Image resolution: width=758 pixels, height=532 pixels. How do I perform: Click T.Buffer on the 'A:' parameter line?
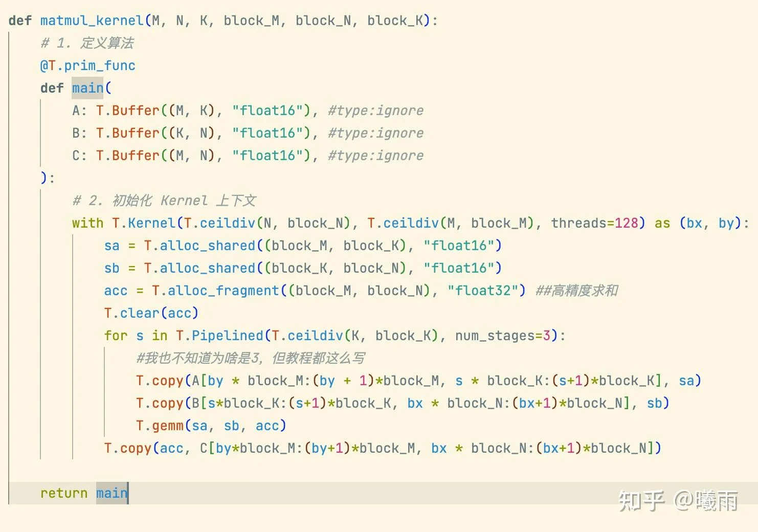tap(128, 110)
